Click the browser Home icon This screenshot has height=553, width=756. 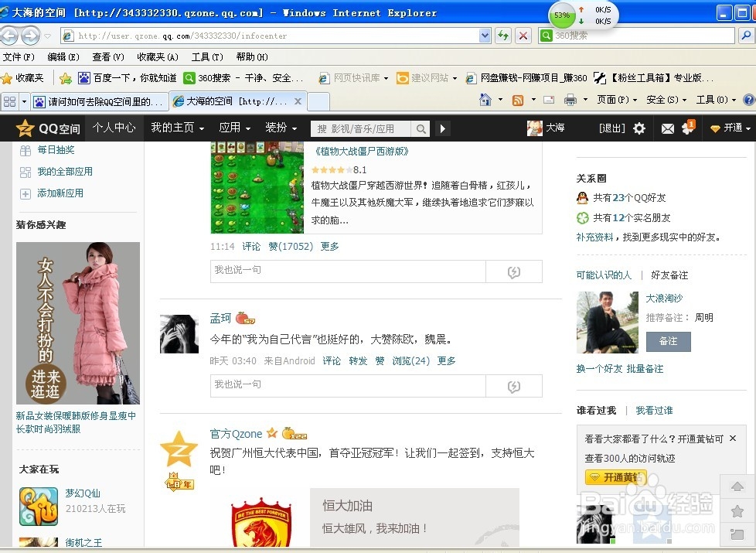click(x=485, y=100)
